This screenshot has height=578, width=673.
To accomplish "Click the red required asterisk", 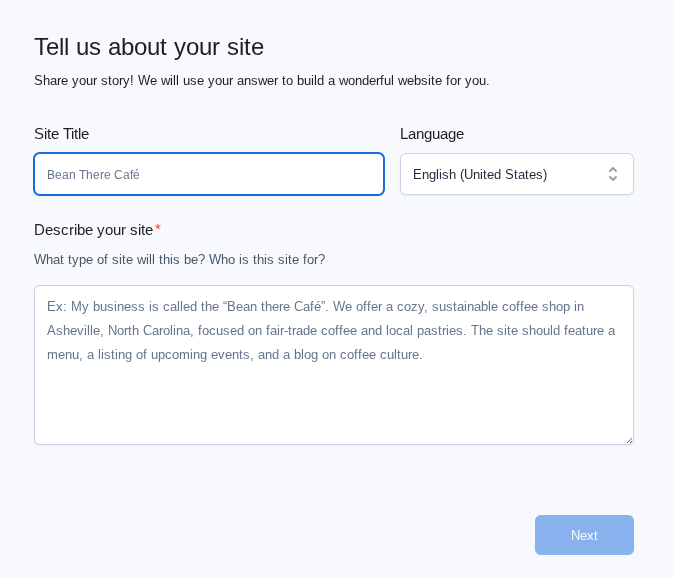I will click(x=158, y=229).
